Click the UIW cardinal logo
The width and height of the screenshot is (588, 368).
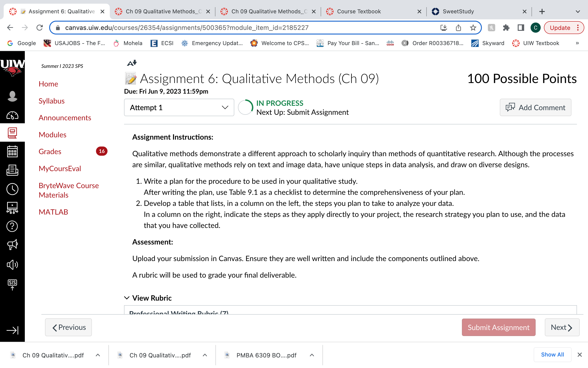[x=12, y=68]
